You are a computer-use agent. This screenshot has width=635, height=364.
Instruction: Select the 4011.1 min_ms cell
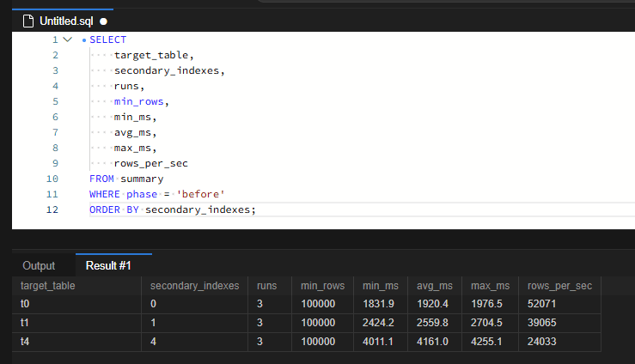click(381, 342)
